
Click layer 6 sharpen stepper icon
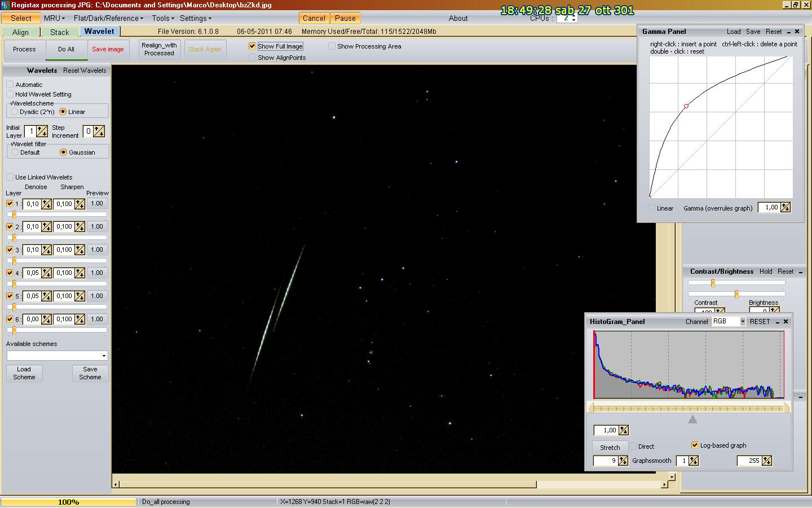tap(80, 319)
